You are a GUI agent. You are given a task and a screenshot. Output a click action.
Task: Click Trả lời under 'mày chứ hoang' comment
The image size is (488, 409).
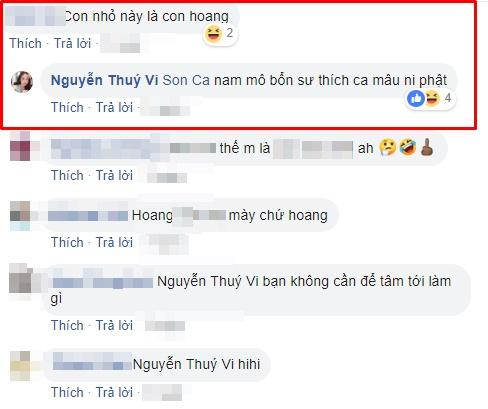[x=114, y=242]
